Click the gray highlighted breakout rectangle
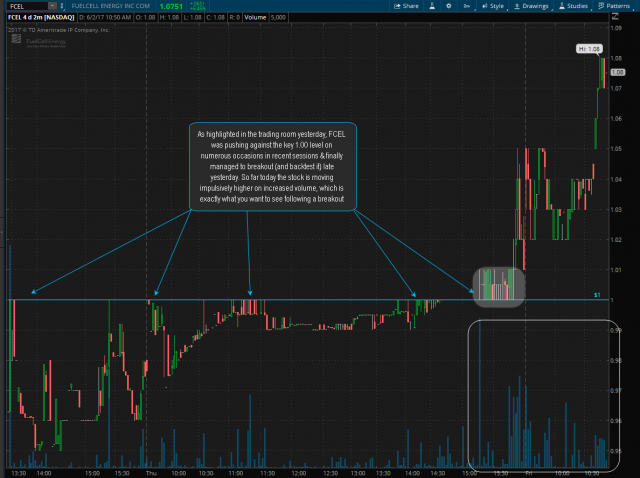640x478 pixels. (x=498, y=285)
